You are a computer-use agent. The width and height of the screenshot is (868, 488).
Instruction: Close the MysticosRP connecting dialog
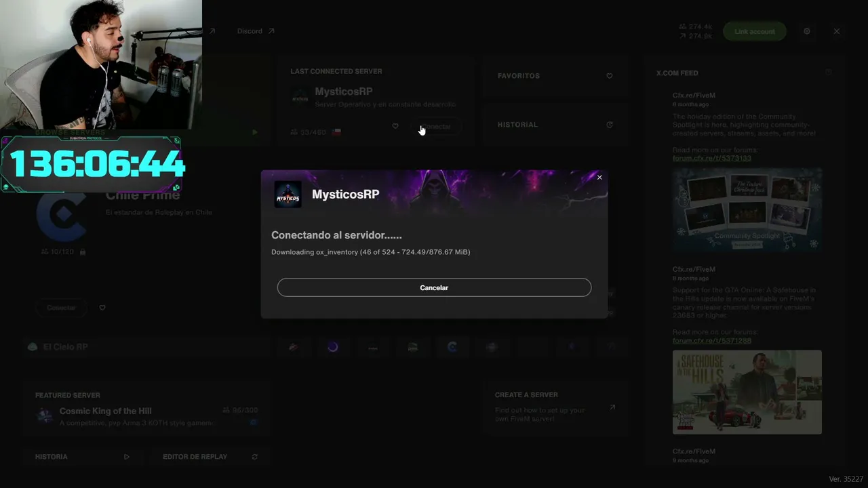[599, 178]
